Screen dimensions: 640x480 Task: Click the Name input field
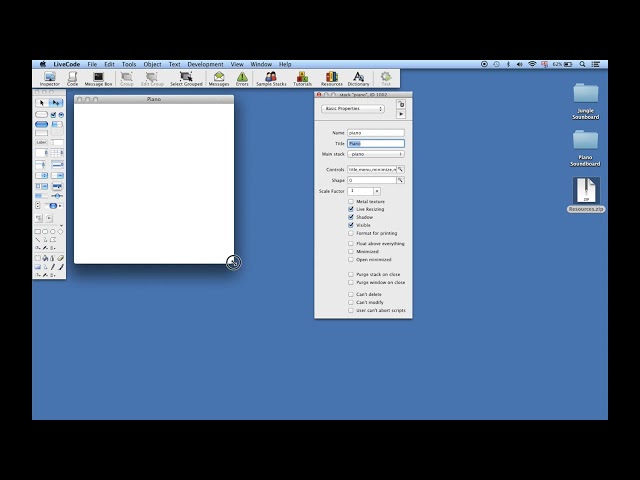tap(376, 133)
